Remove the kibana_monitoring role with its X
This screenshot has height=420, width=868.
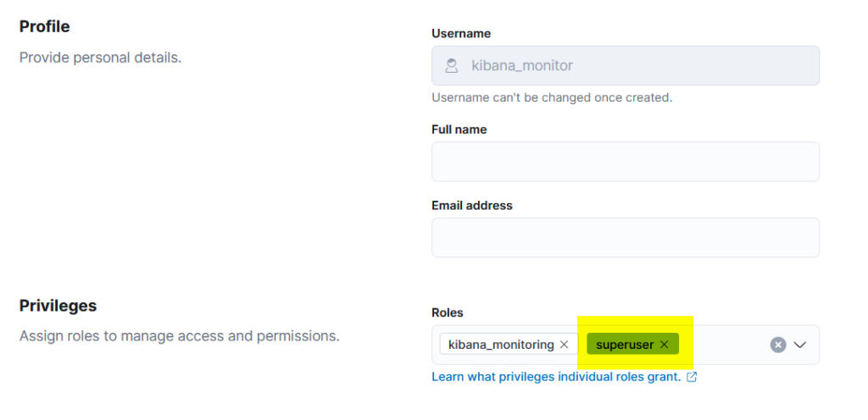[564, 345]
